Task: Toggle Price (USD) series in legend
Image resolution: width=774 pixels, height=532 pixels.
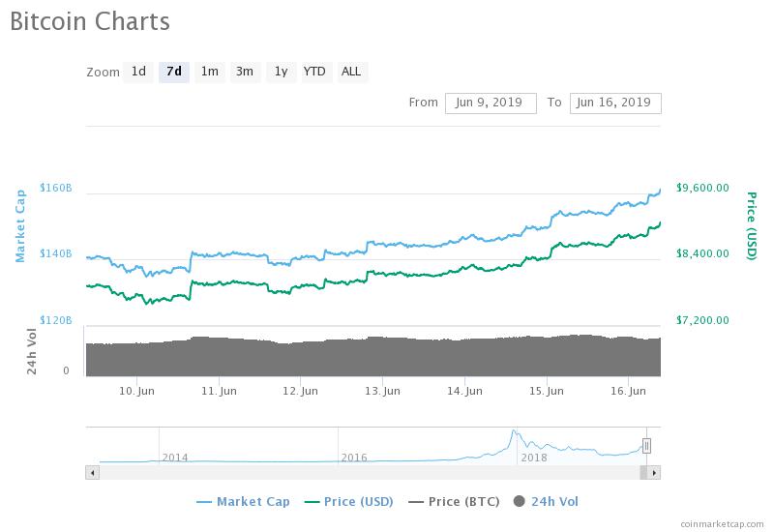Action: (x=349, y=501)
